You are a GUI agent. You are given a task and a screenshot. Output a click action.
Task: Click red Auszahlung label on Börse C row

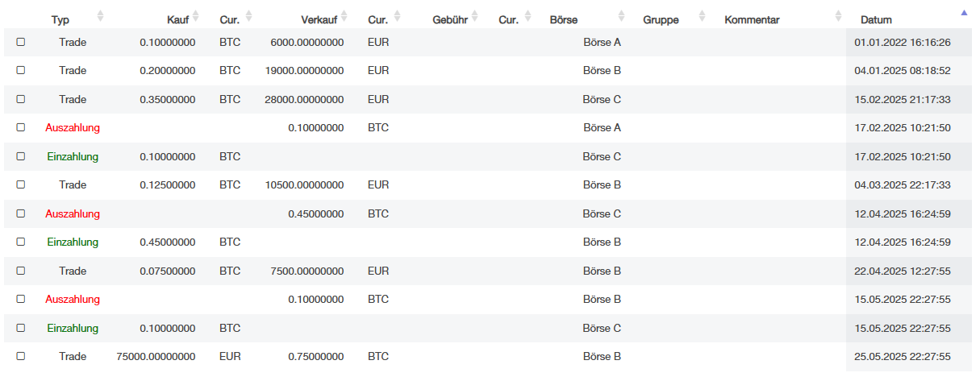(x=73, y=213)
